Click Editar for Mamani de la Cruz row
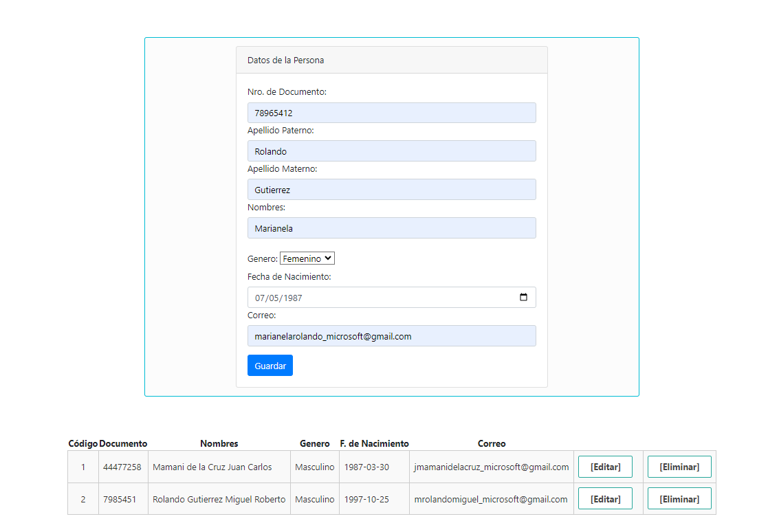768x532 pixels. (605, 467)
